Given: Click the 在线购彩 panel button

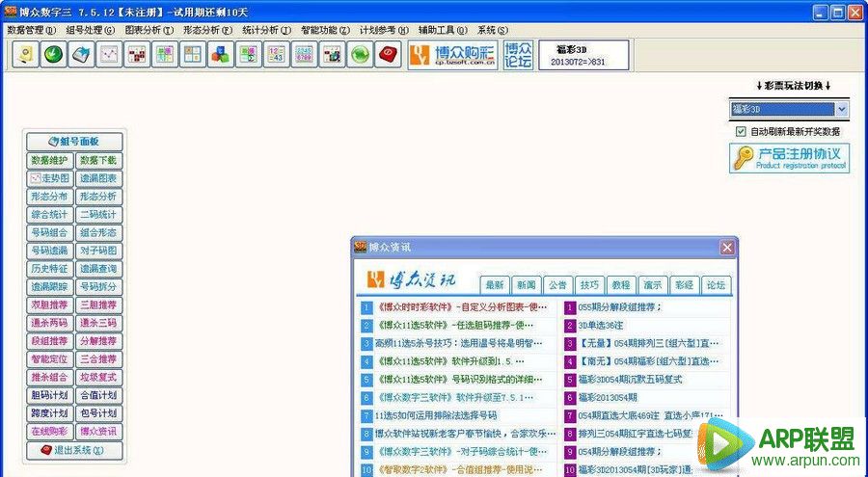Looking at the screenshot, I should coord(50,432).
